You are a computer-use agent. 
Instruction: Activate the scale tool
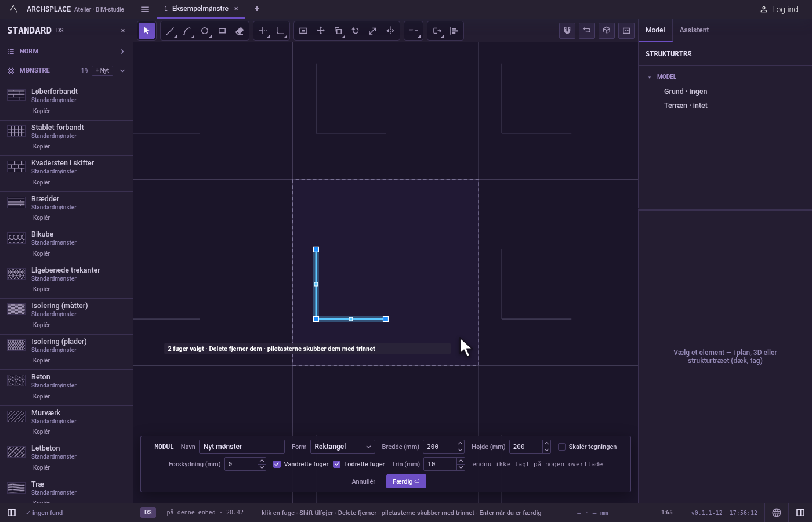pyautogui.click(x=373, y=31)
